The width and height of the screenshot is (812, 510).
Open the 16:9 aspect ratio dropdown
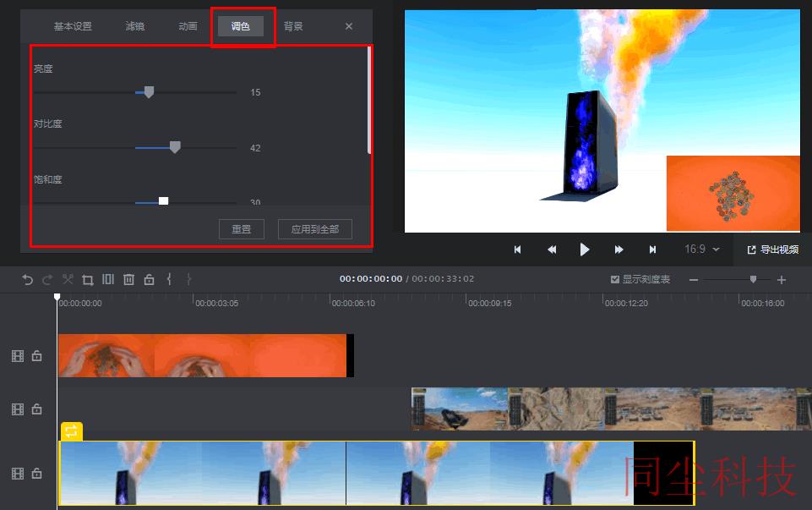pyautogui.click(x=701, y=250)
